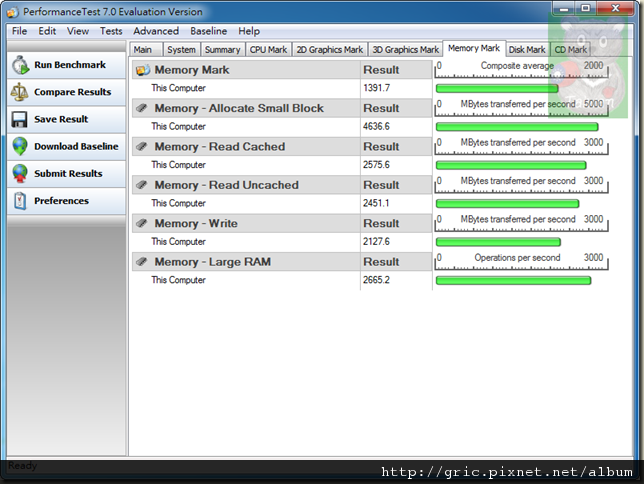
Task: Switch to the CD Mark tab
Action: (x=570, y=50)
